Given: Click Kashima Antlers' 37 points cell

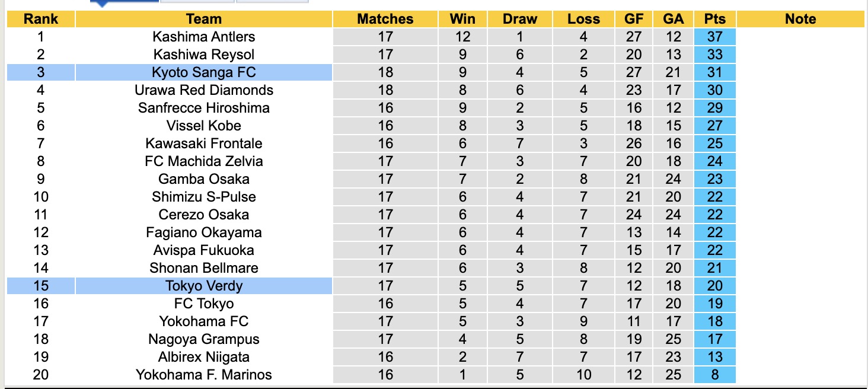Looking at the screenshot, I should tap(714, 37).
